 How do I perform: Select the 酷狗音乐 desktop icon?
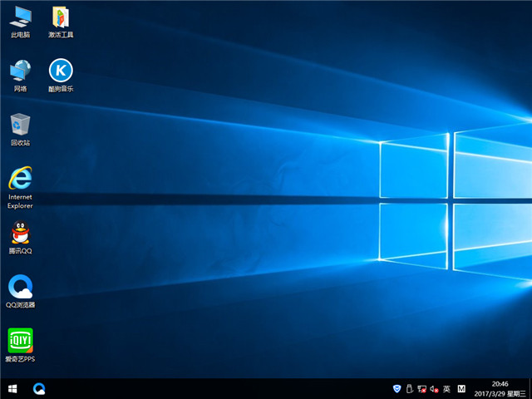(61, 76)
